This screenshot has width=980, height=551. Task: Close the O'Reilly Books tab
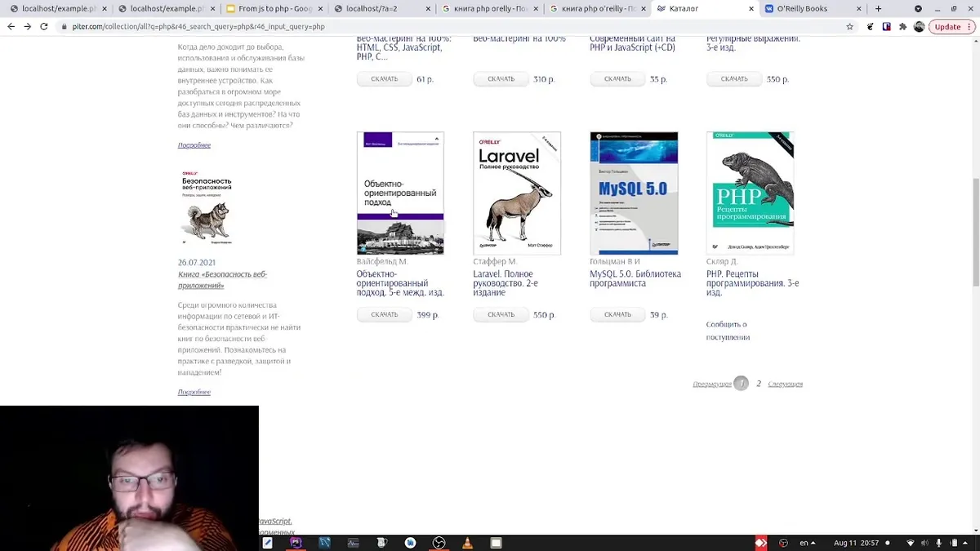(859, 8)
